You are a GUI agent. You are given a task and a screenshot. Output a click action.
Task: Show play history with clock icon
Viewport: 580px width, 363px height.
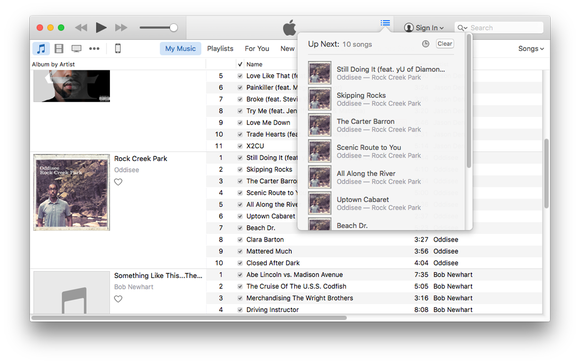[x=426, y=44]
